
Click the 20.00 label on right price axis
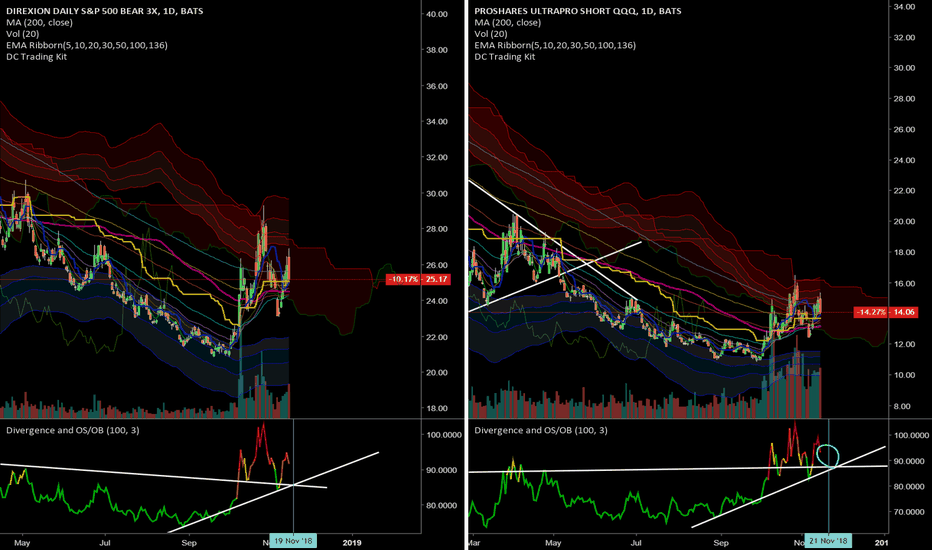click(904, 222)
